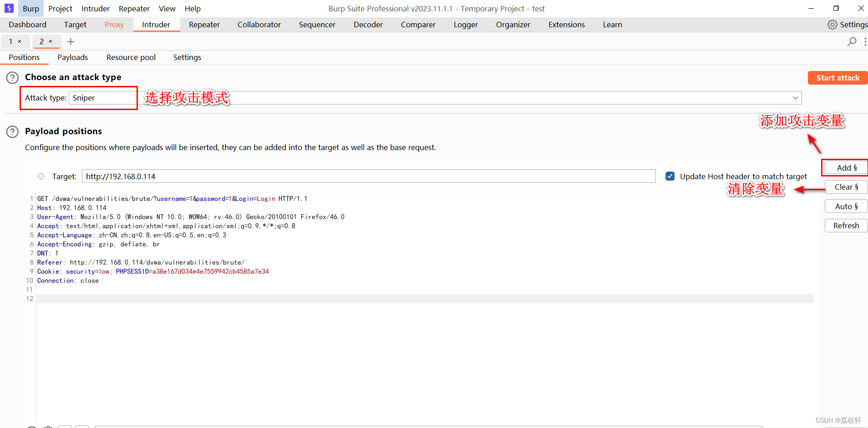Switch to the Resource pool sub-tab

131,57
